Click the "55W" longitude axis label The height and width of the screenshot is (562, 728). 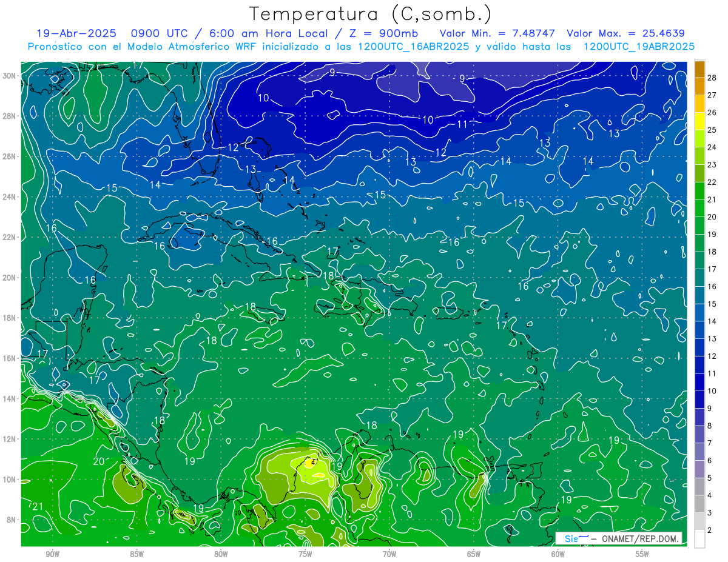[642, 554]
